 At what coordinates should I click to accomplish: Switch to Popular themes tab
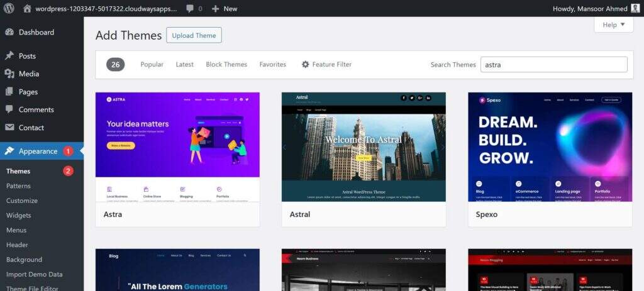click(152, 65)
